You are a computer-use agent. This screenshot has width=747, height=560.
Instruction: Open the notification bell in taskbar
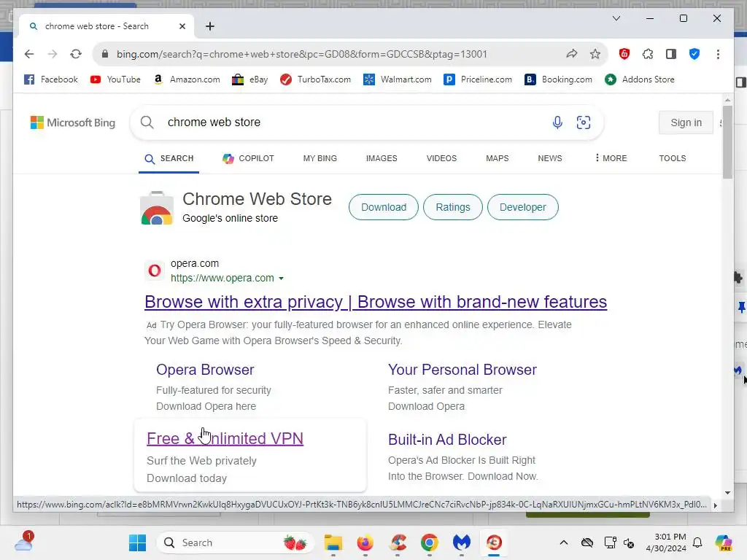pos(697,542)
